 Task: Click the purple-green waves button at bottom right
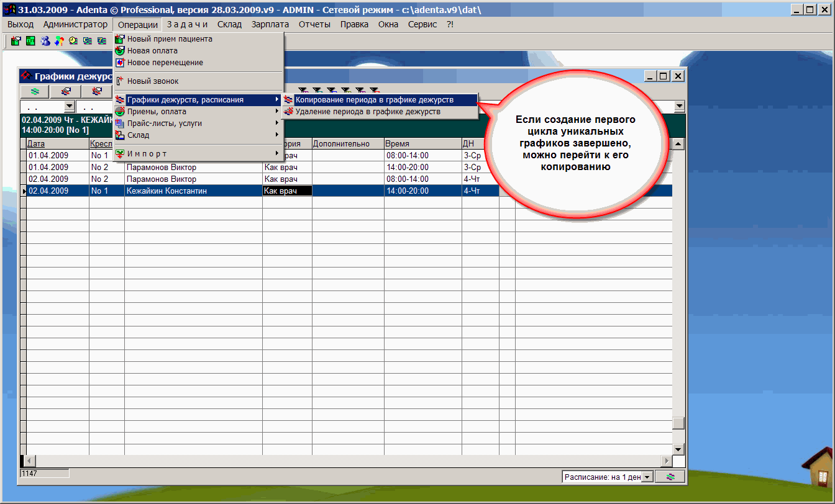pos(670,477)
